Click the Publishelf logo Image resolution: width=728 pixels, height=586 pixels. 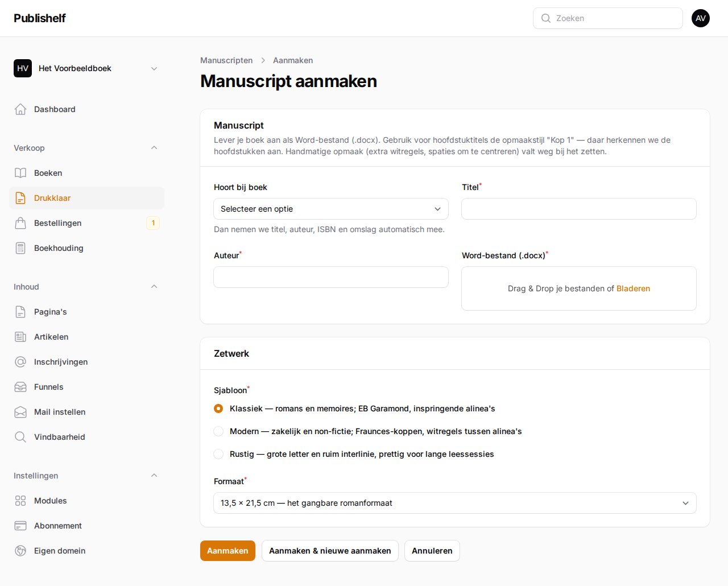(x=40, y=18)
